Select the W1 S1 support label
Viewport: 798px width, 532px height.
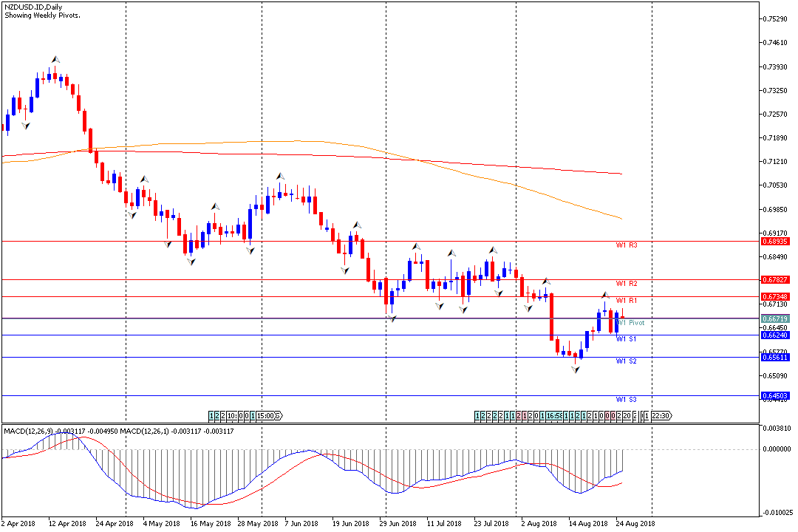626,339
